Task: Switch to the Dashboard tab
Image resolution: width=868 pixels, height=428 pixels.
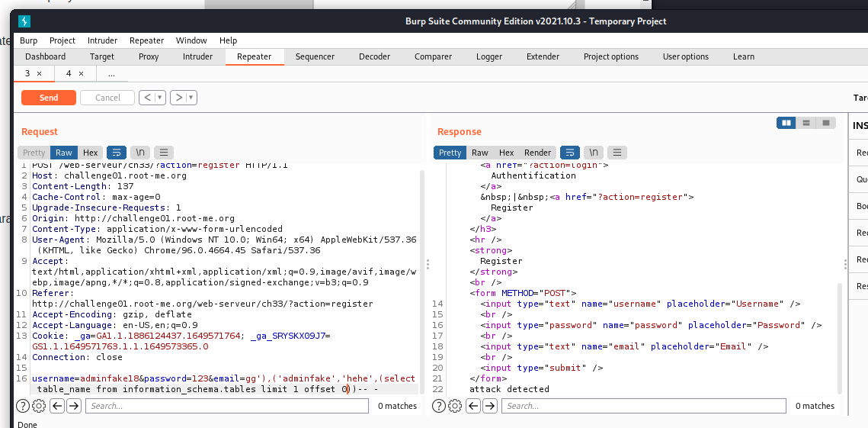Action: pyautogui.click(x=46, y=56)
